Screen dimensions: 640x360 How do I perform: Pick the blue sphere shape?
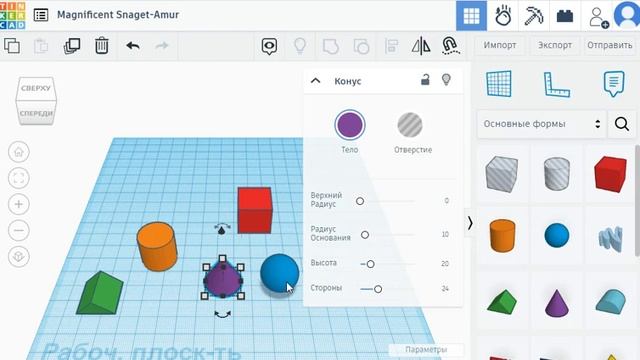coord(557,236)
